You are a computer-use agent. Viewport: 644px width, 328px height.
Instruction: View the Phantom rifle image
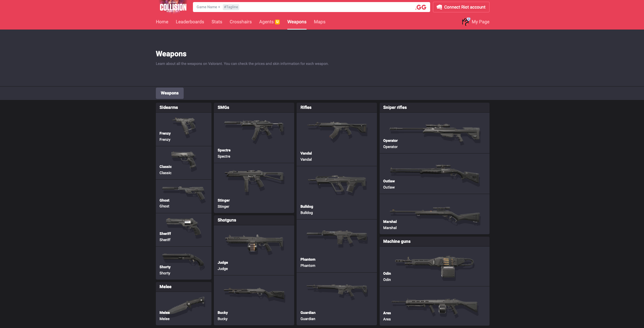(x=337, y=238)
